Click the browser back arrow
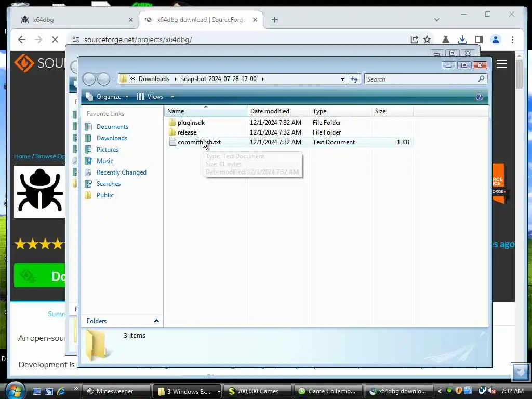The image size is (532, 399). [x=22, y=39]
